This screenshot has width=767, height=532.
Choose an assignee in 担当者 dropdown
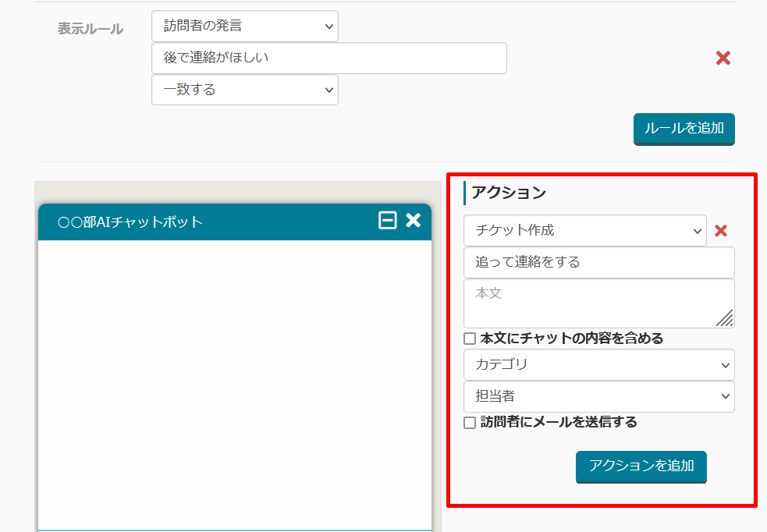598,396
